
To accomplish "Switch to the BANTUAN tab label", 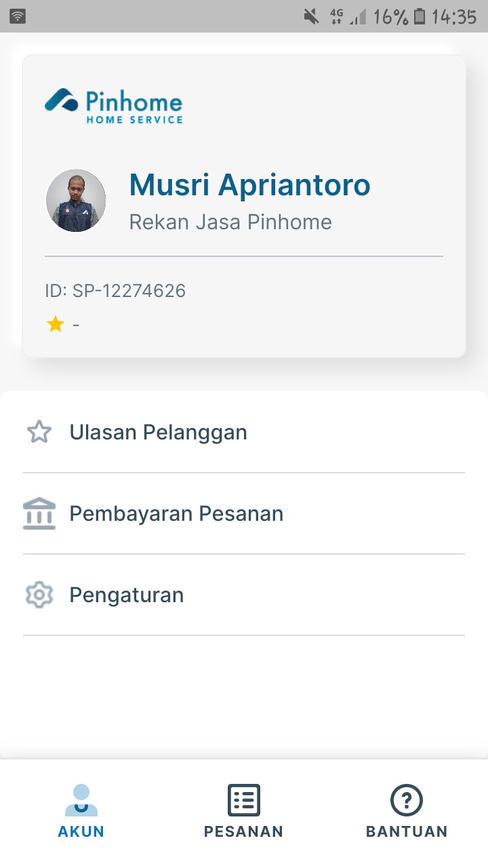I will (407, 831).
